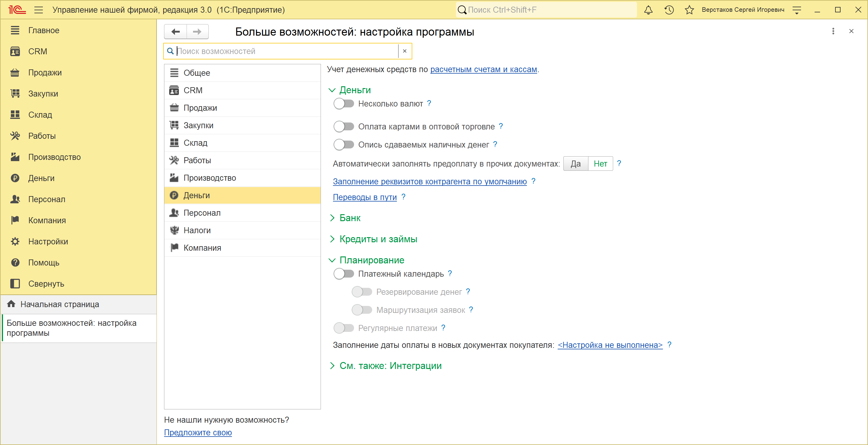
Task: Switch to Больше возможностей open page tab
Action: [x=79, y=328]
